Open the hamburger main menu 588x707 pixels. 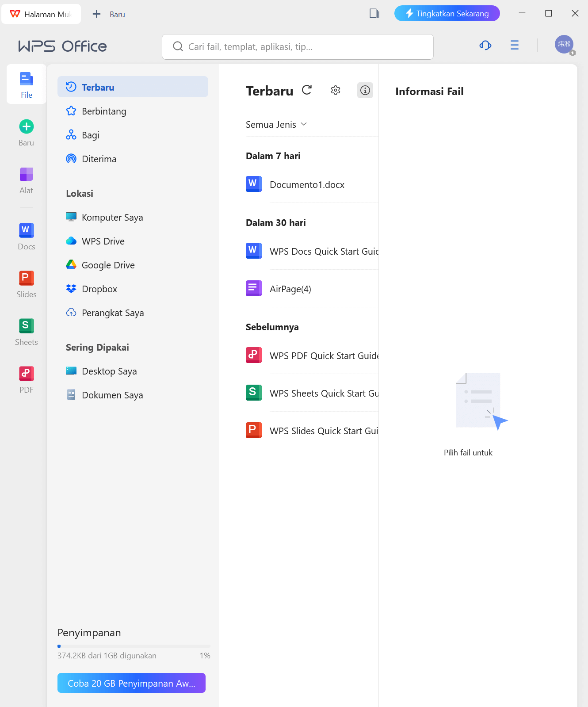(x=515, y=45)
